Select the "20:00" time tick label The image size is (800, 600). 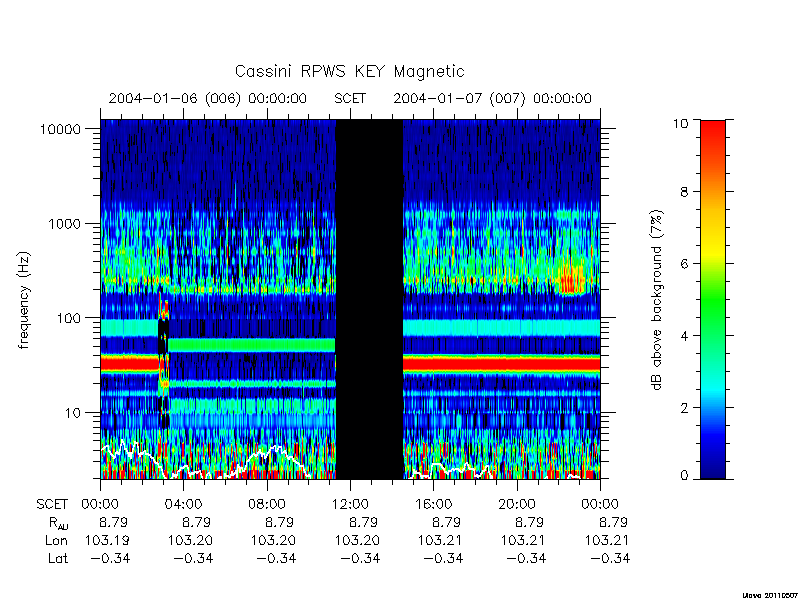click(517, 505)
